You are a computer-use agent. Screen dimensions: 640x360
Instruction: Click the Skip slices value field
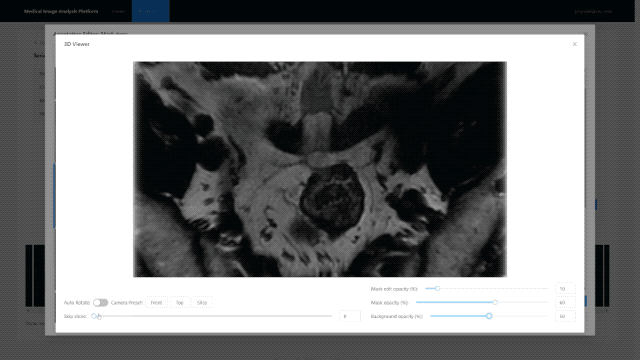(349, 316)
